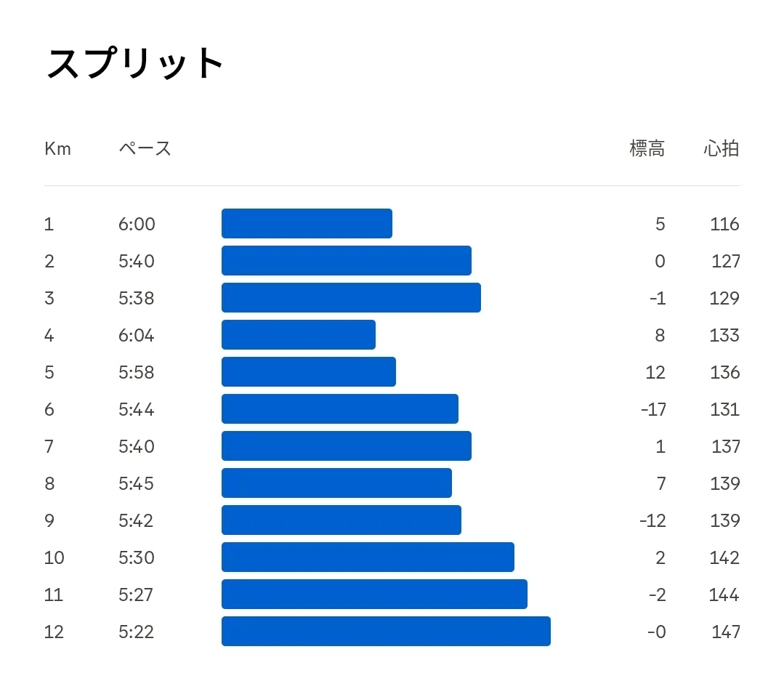Click the Km 12 pace bar

pos(386,631)
